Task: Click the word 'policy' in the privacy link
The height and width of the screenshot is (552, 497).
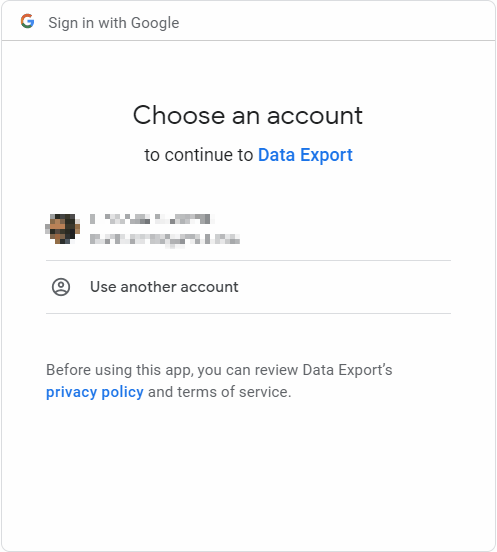Action: tap(122, 392)
